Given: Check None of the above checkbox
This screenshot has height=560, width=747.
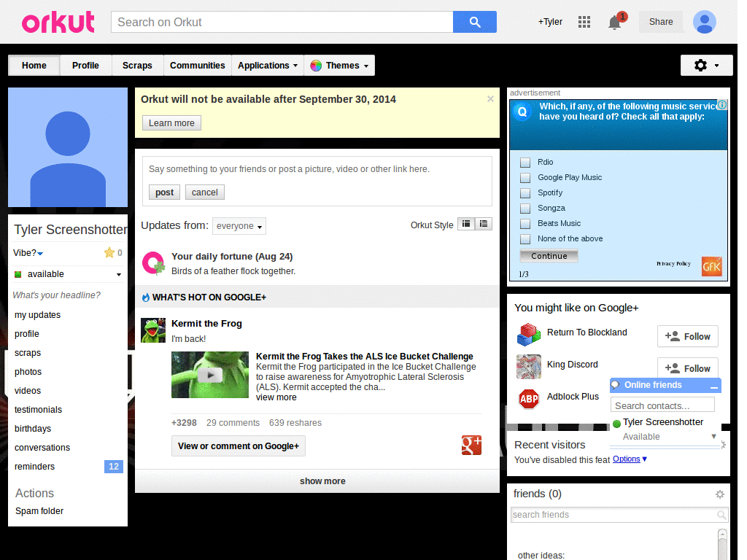Looking at the screenshot, I should point(525,238).
